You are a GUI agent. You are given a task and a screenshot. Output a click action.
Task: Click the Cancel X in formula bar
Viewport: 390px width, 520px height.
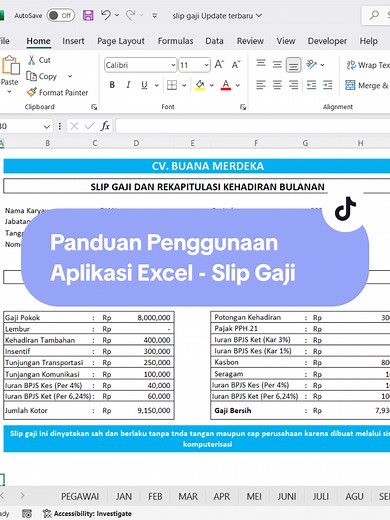click(74, 126)
